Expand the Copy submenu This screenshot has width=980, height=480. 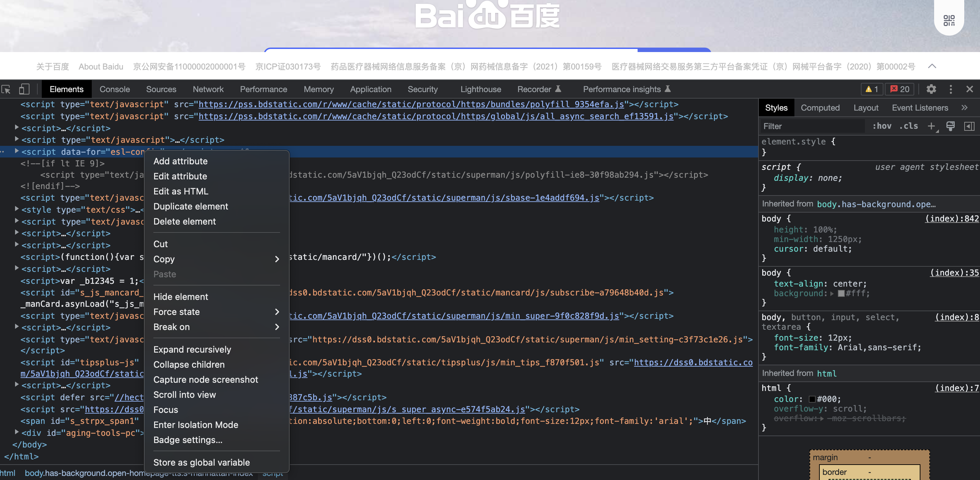(164, 259)
